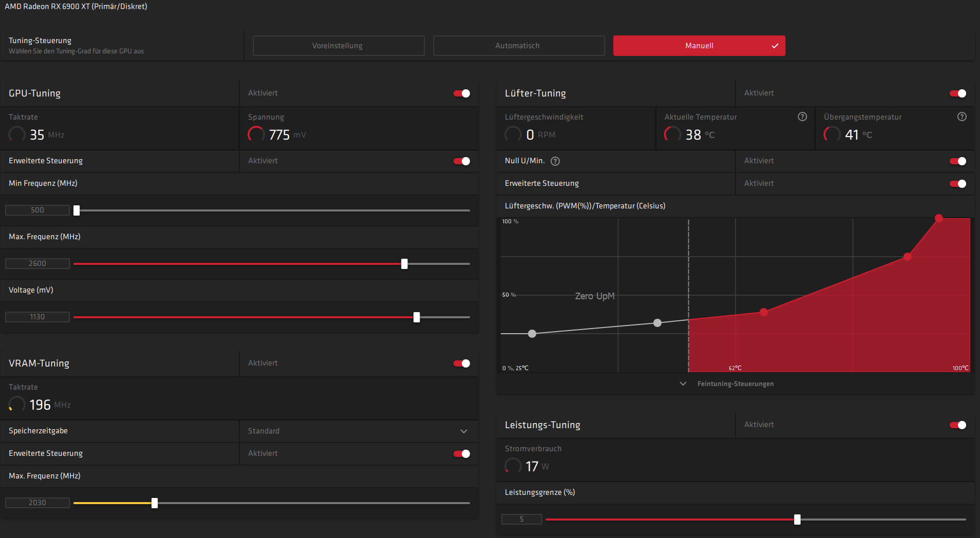Disable the VRAM-Tuning switch
The image size is (980, 538).
point(462,363)
